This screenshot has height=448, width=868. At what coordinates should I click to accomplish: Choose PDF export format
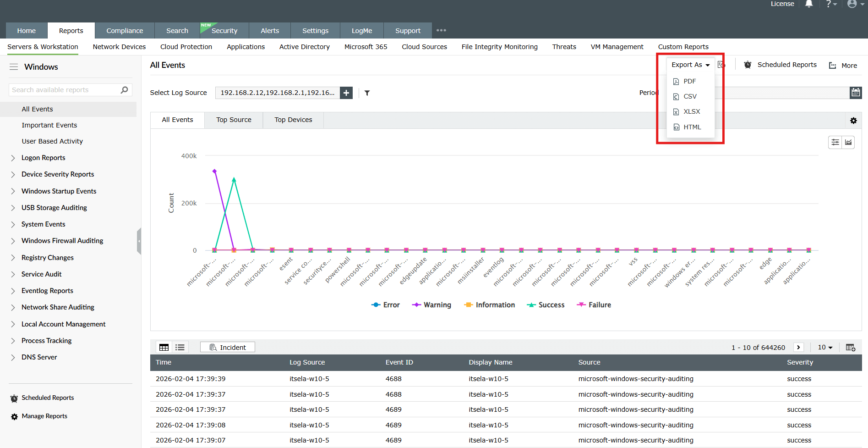click(690, 81)
